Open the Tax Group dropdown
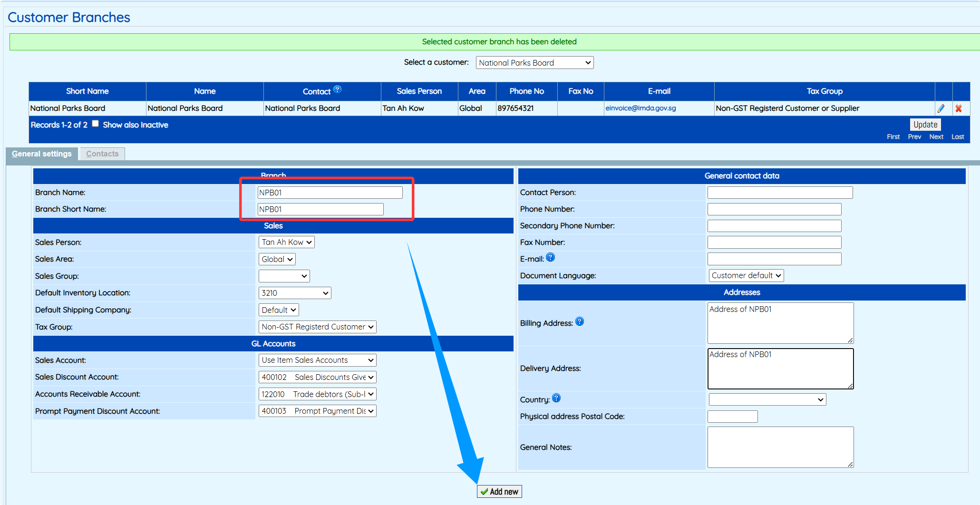Viewport: 980px width, 505px height. point(317,327)
